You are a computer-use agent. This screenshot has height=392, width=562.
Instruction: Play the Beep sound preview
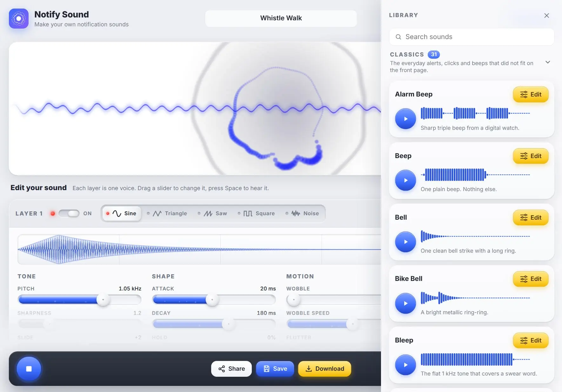tap(405, 180)
